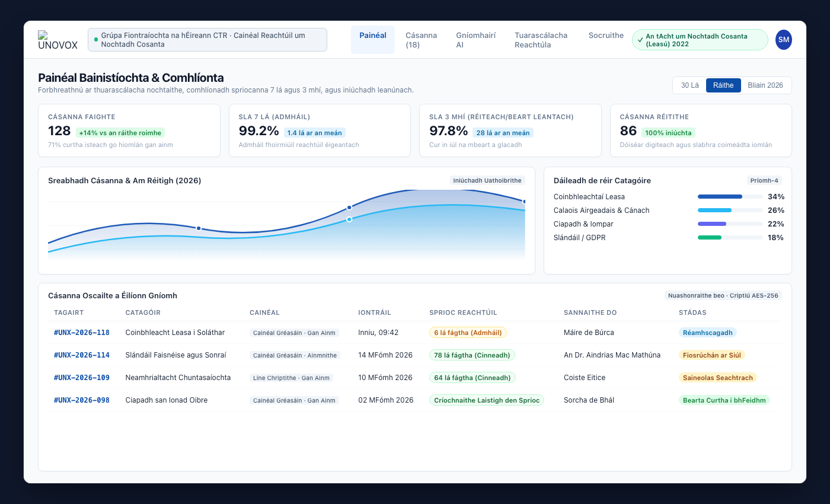The width and height of the screenshot is (830, 504).
Task: Click the 97.8% SLA 3 mhí value
Action: pyautogui.click(x=449, y=131)
